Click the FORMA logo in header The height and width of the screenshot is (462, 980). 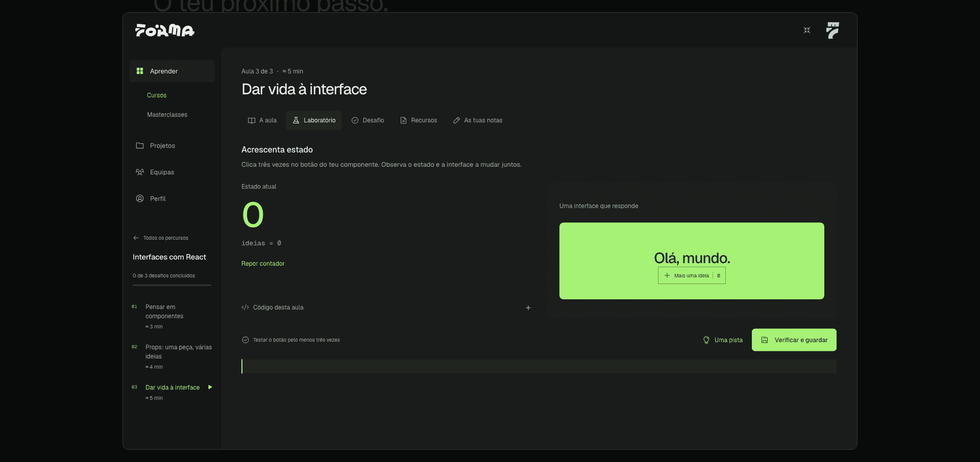tap(164, 31)
